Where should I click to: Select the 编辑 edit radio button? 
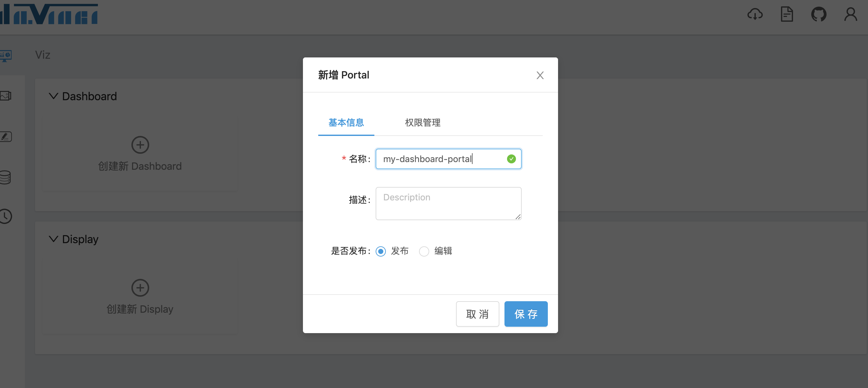tap(424, 251)
